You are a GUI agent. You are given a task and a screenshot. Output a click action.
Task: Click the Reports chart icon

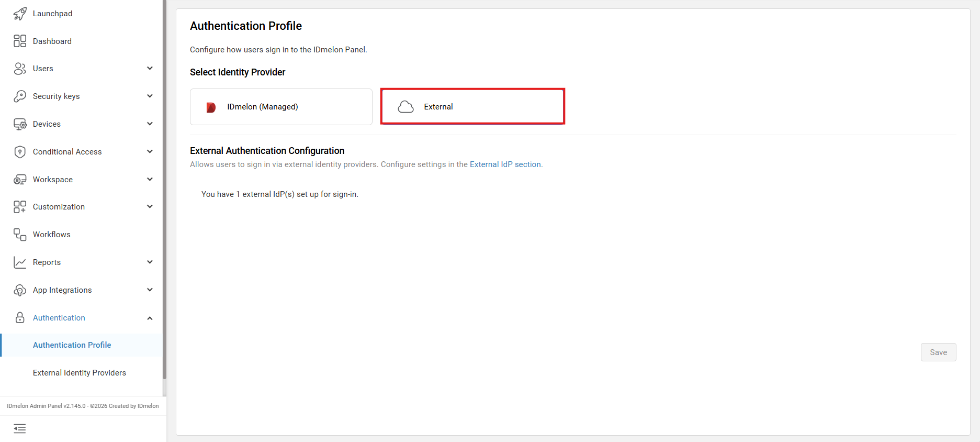pos(20,262)
